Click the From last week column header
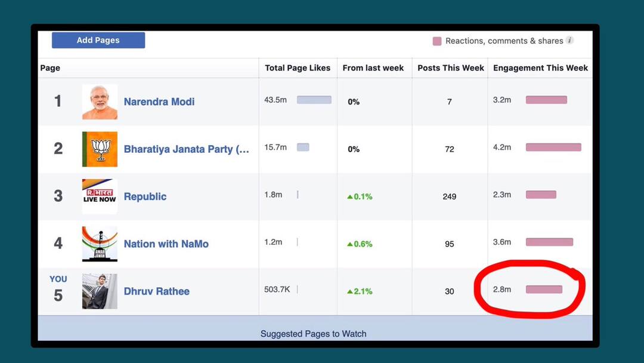The width and height of the screenshot is (644, 363). [373, 68]
